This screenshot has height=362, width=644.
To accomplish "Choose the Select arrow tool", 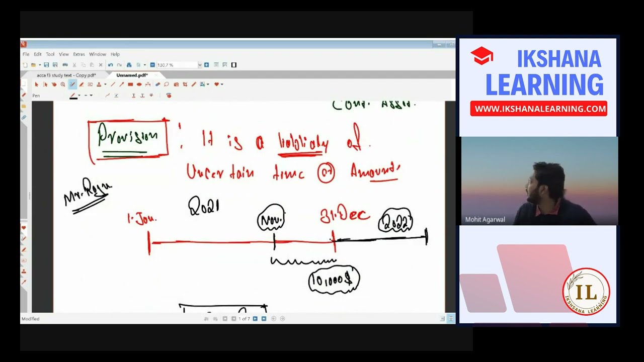I will (x=37, y=84).
